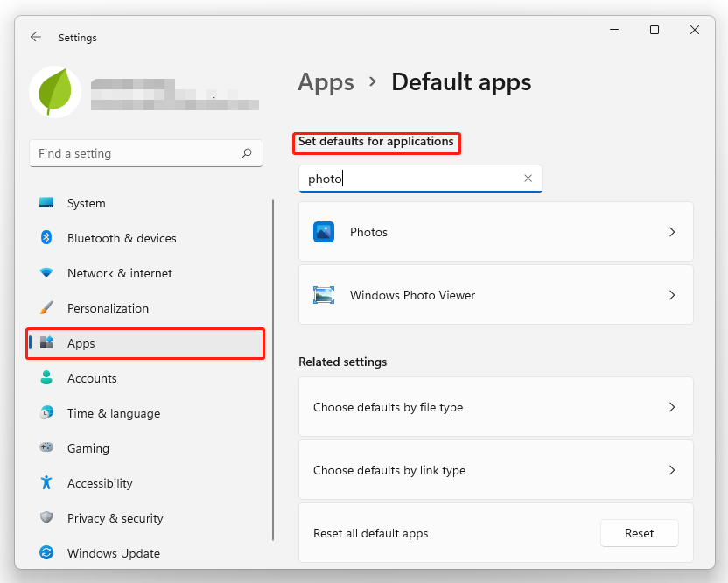The height and width of the screenshot is (583, 728).
Task: Click the Bluetooth icon in the sidebar
Action: click(46, 238)
